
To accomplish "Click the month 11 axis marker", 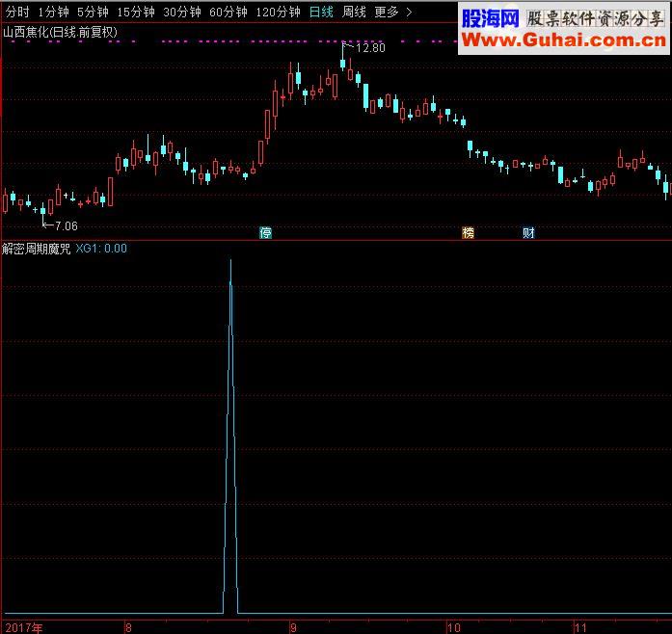I will click(580, 628).
